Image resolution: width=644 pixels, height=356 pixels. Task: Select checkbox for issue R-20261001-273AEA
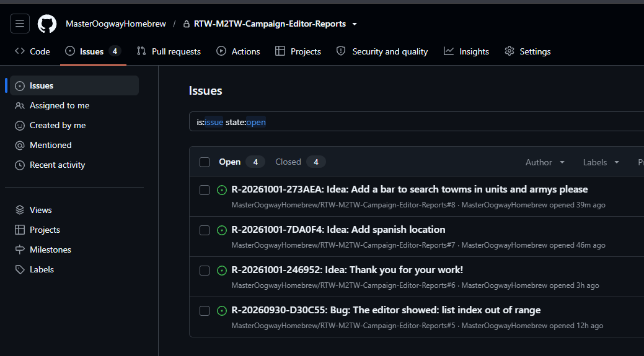205,190
